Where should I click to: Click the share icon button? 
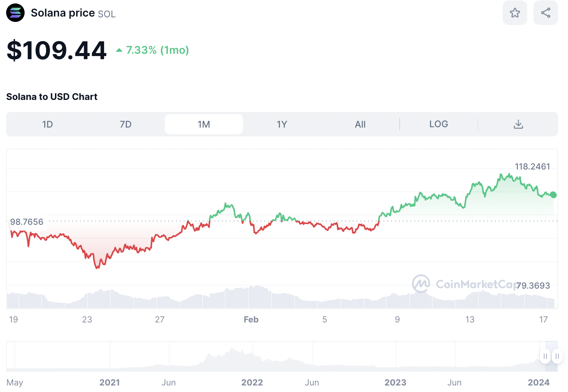coord(545,13)
